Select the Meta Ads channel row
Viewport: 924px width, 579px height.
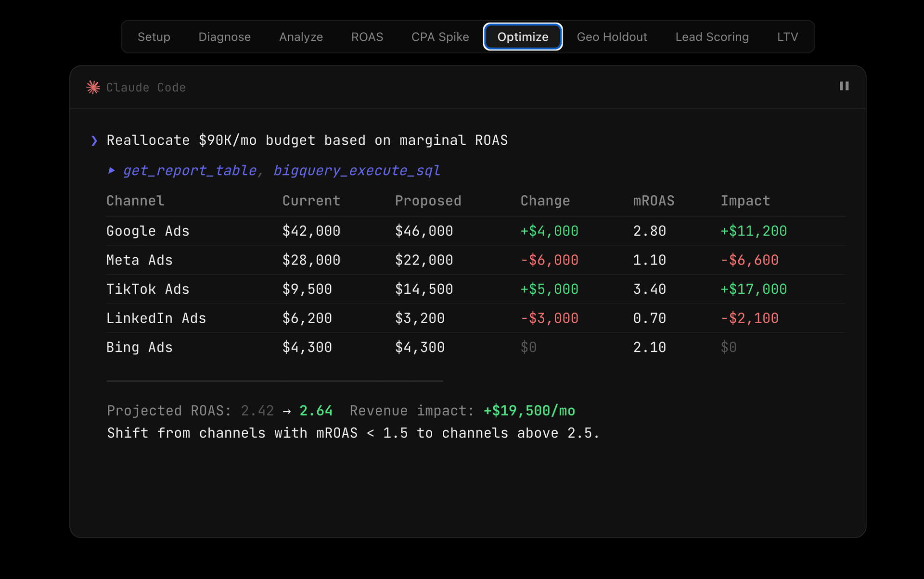139,260
